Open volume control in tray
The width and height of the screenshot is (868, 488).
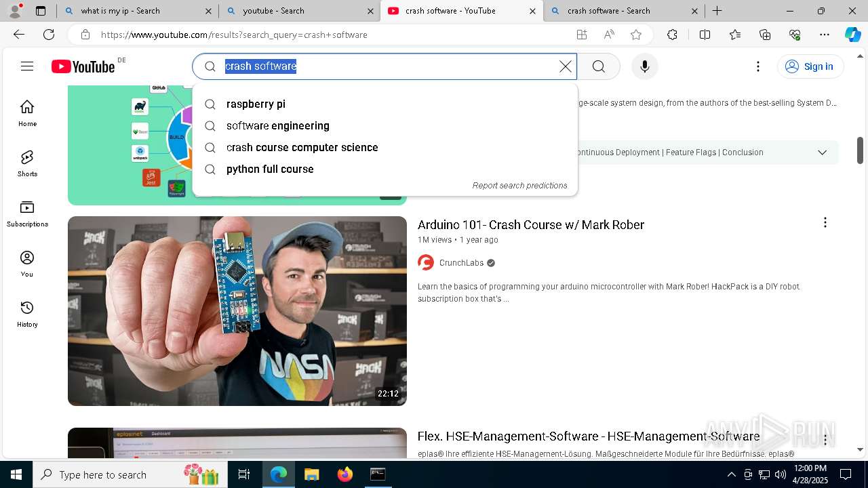(x=781, y=474)
